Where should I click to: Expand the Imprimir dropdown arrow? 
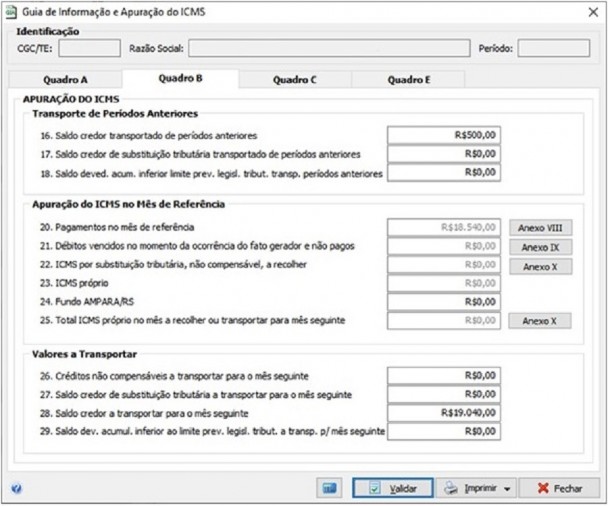(507, 489)
